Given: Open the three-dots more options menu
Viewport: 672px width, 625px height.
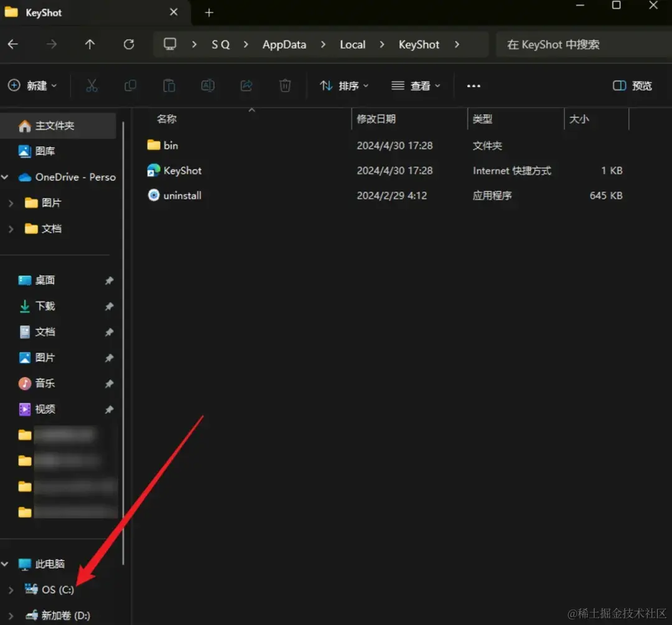Looking at the screenshot, I should pyautogui.click(x=474, y=86).
